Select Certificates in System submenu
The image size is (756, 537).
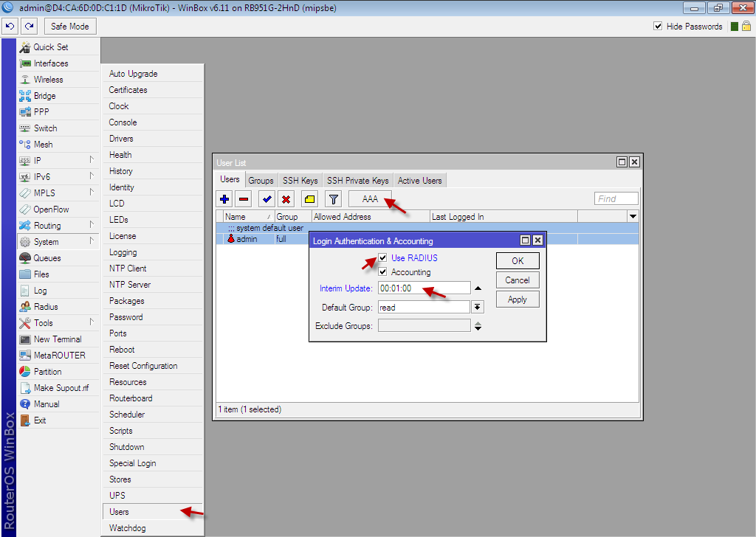pyautogui.click(x=152, y=90)
